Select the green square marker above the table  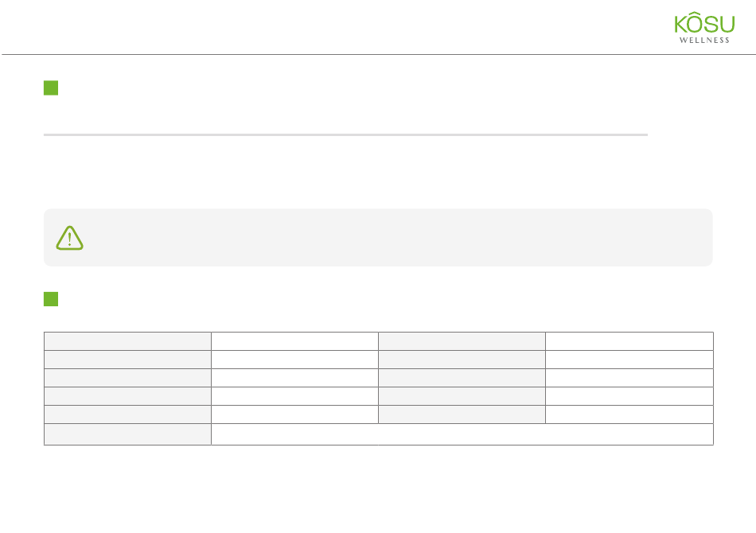pos(51,299)
